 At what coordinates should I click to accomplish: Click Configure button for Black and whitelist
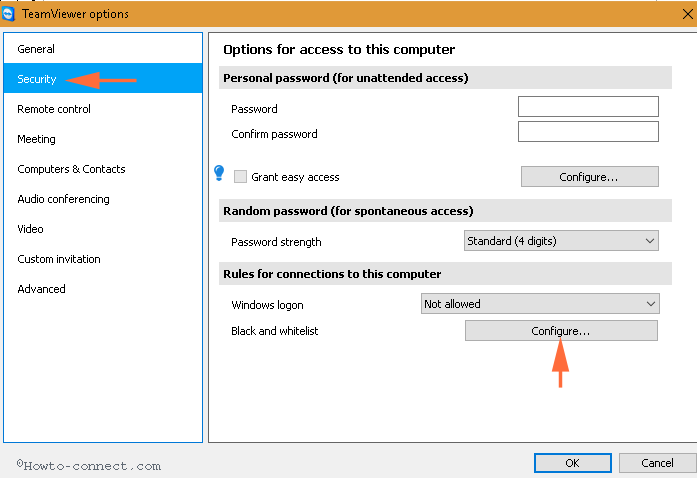561,331
